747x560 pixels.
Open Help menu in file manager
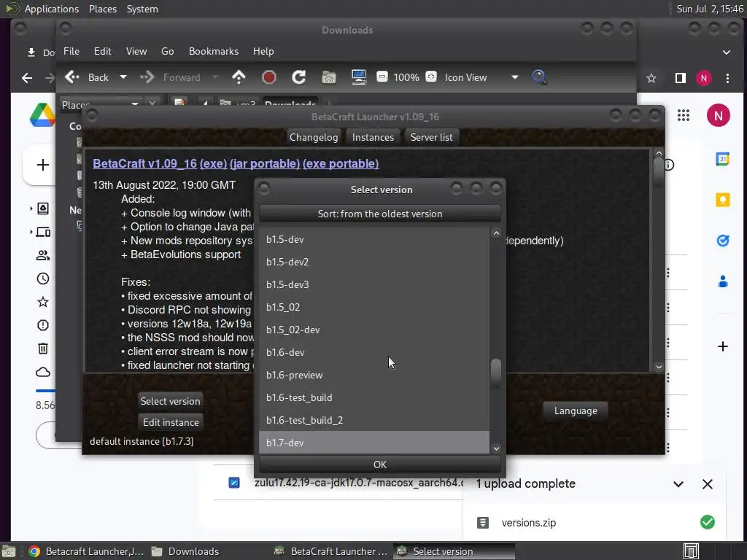tap(263, 52)
